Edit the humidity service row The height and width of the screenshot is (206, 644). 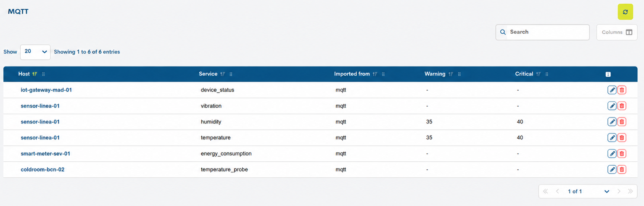coord(612,122)
